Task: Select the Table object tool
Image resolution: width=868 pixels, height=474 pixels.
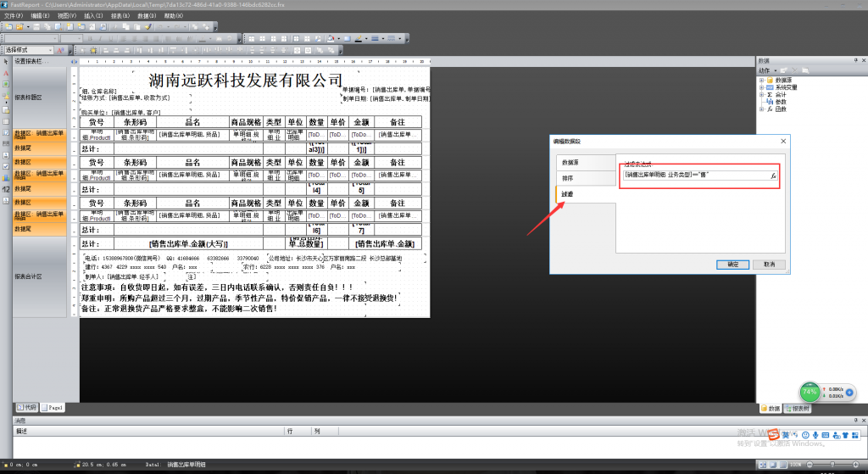Action: (6, 121)
